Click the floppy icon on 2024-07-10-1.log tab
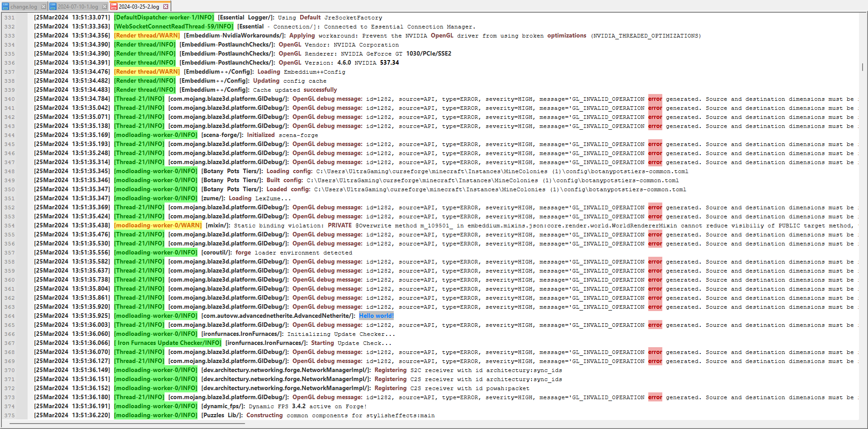 point(53,7)
